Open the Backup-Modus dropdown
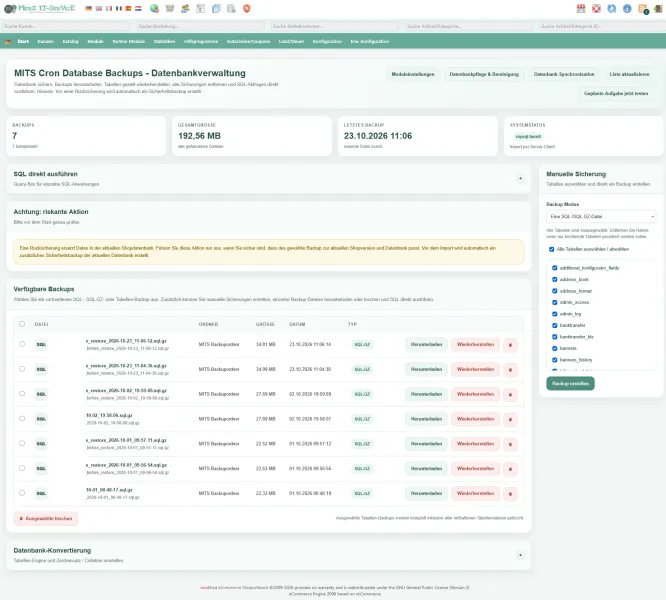This screenshot has width=666, height=600. [601, 217]
